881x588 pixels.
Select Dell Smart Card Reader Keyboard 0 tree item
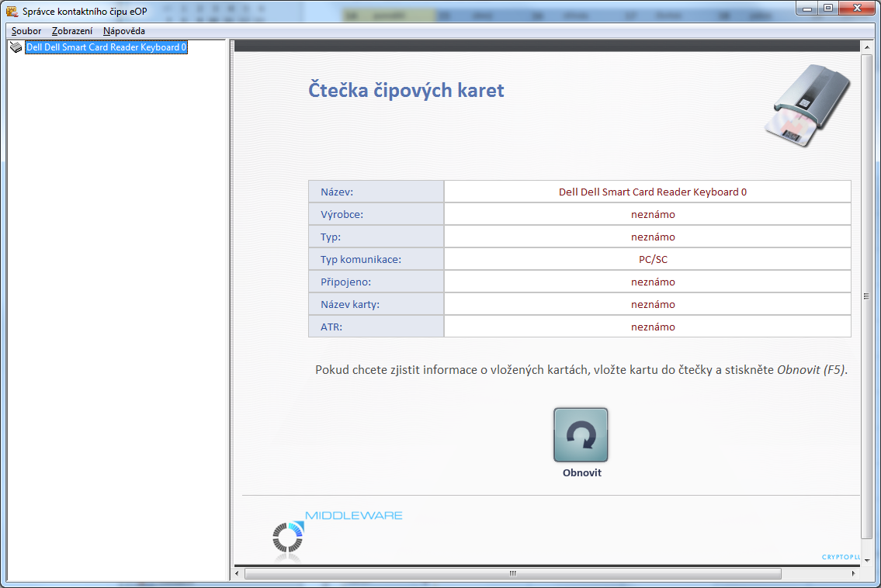click(106, 47)
